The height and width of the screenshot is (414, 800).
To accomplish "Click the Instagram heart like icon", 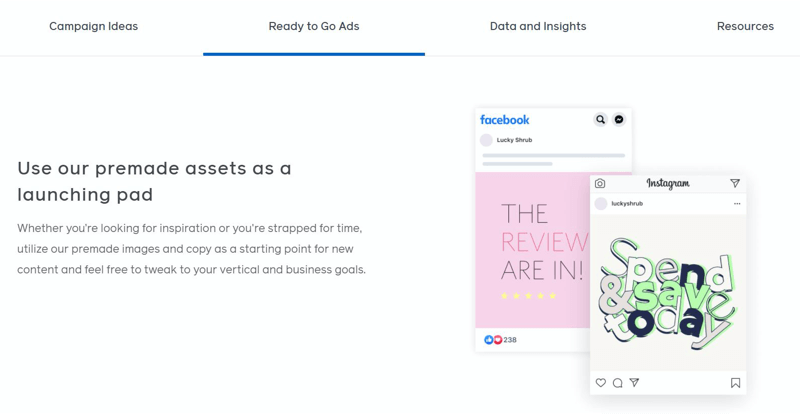I will pos(601,382).
